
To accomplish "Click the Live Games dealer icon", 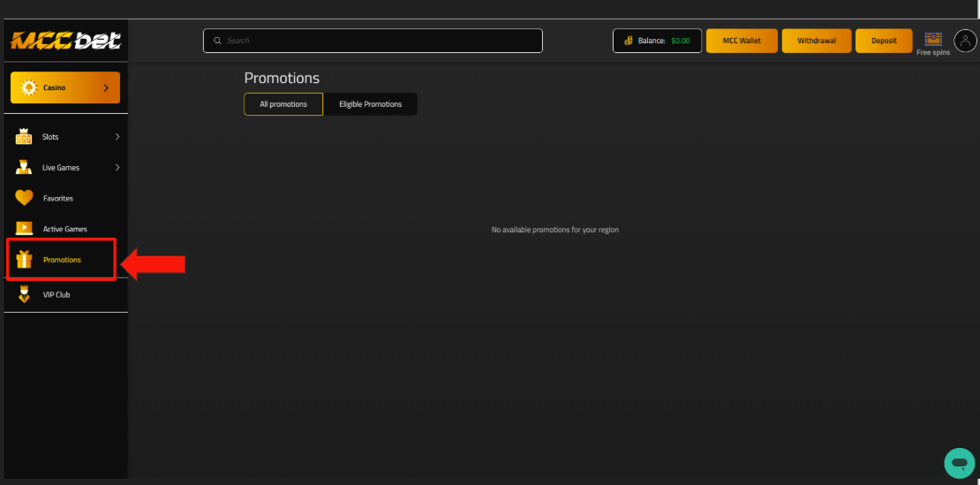I will tap(24, 168).
